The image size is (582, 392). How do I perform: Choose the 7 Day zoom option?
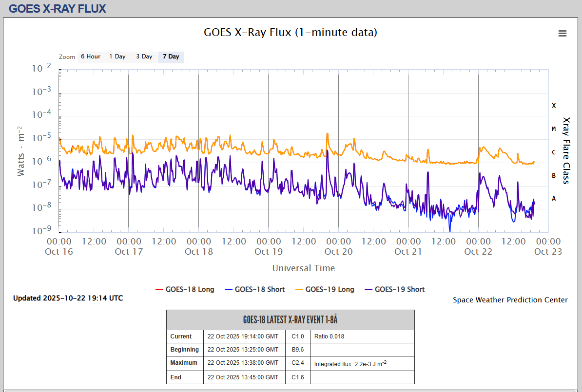pyautogui.click(x=171, y=56)
